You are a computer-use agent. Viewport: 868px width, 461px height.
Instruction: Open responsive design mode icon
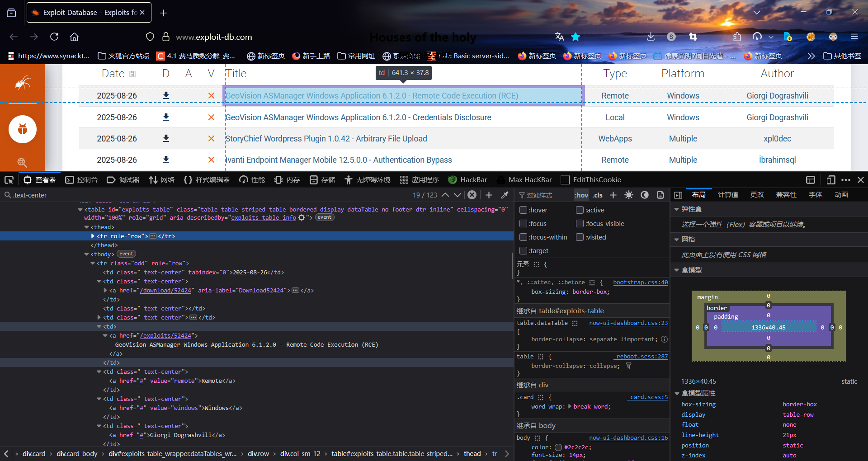tap(830, 180)
